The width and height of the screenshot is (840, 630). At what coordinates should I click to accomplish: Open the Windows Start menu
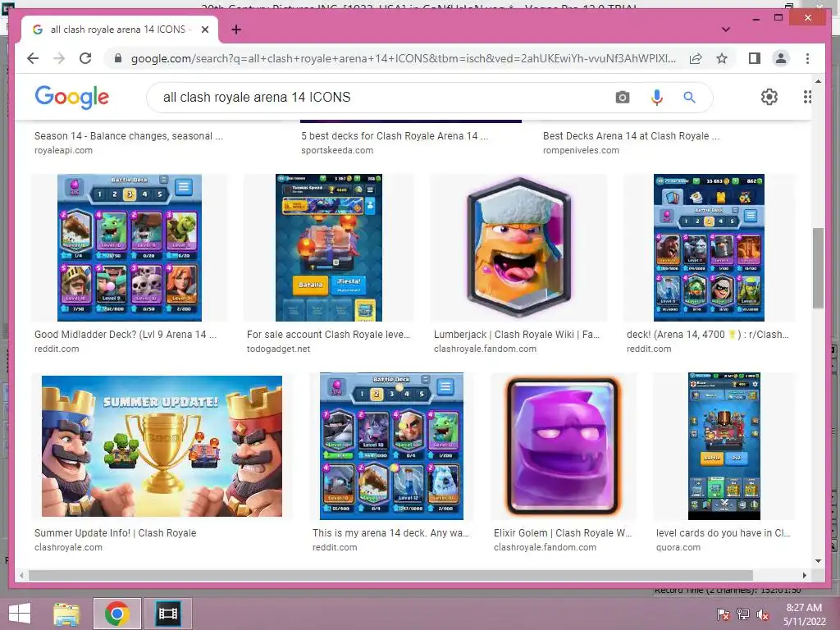[20, 614]
